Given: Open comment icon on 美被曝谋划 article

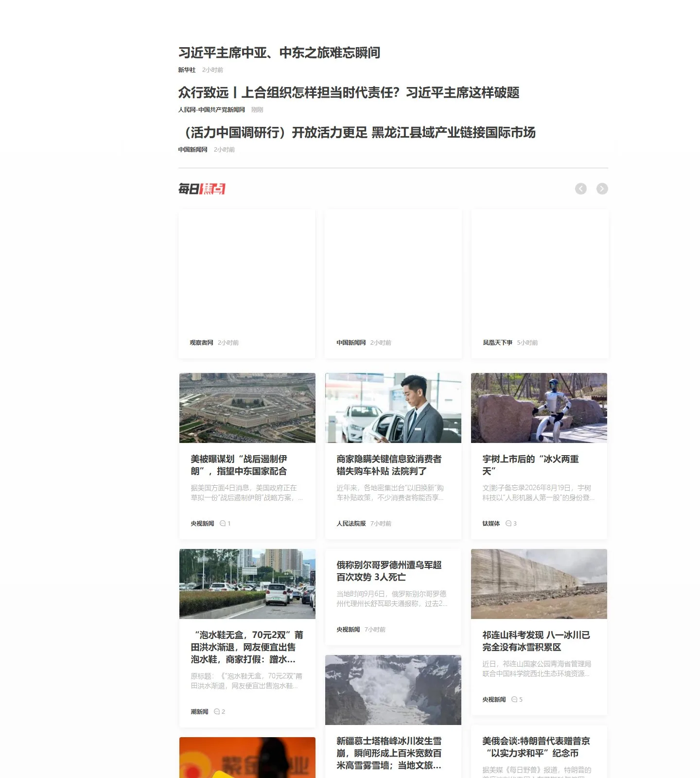Looking at the screenshot, I should 223,524.
